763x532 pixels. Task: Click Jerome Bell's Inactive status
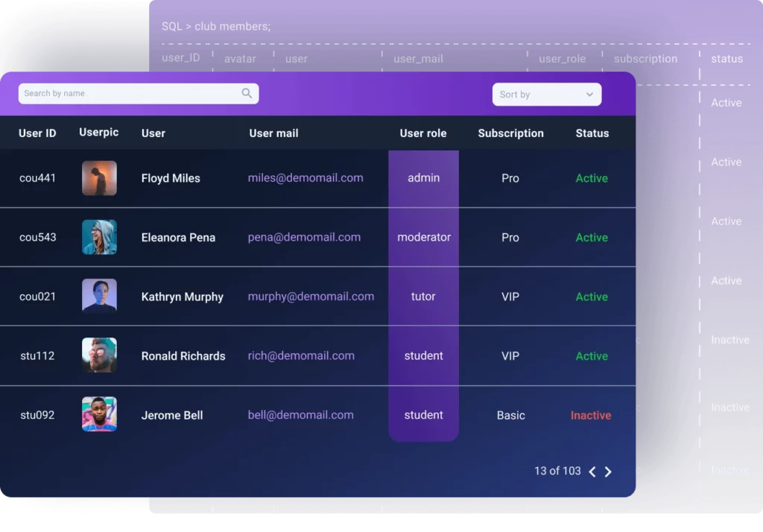coord(590,415)
